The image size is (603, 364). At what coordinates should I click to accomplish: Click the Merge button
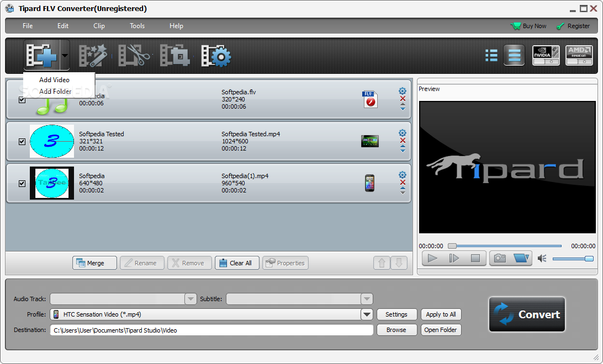(x=94, y=263)
